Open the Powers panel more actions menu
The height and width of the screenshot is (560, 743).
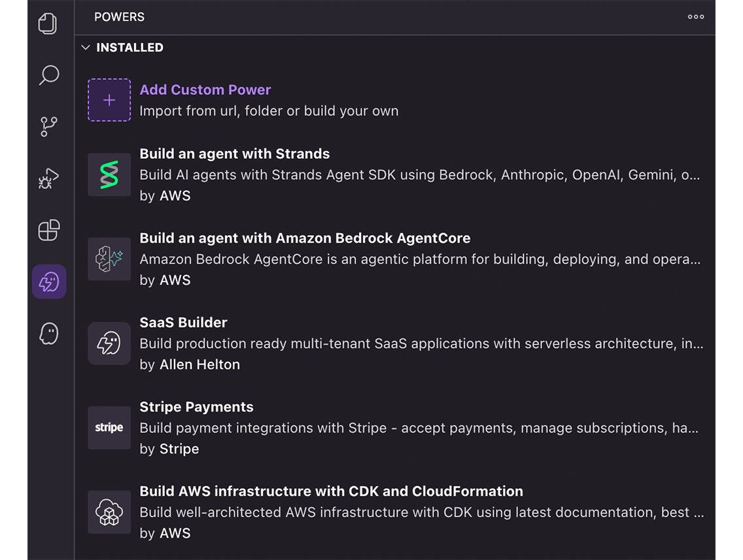point(696,17)
